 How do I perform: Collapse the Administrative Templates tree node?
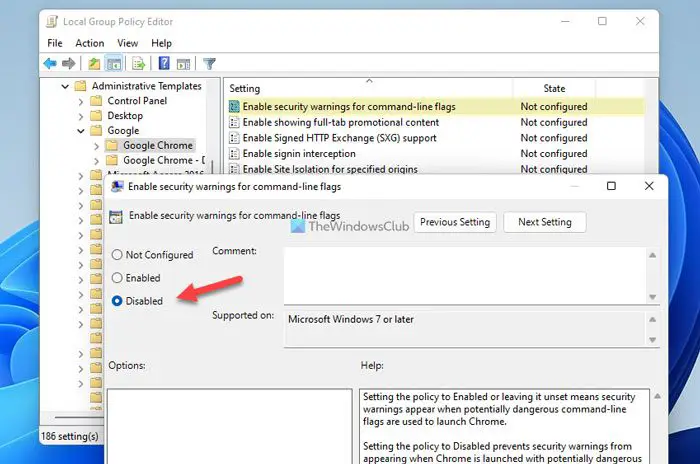[65, 86]
